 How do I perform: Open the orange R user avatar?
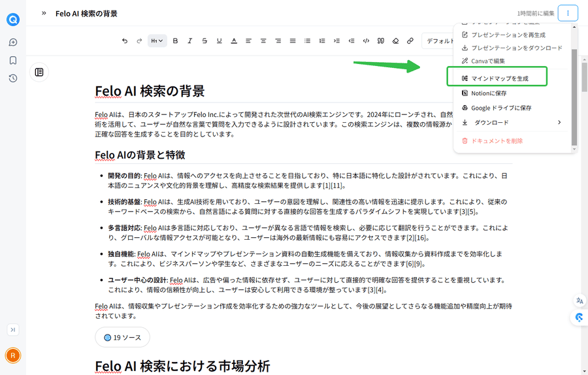click(x=13, y=355)
